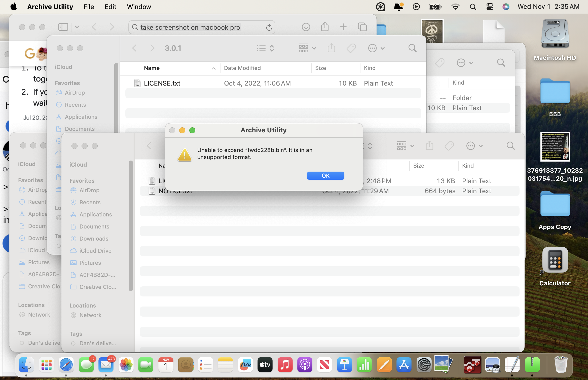Screen dimensions: 588x380
Task: Click the search icon in 3.0.1 Finder window
Action: pyautogui.click(x=412, y=48)
